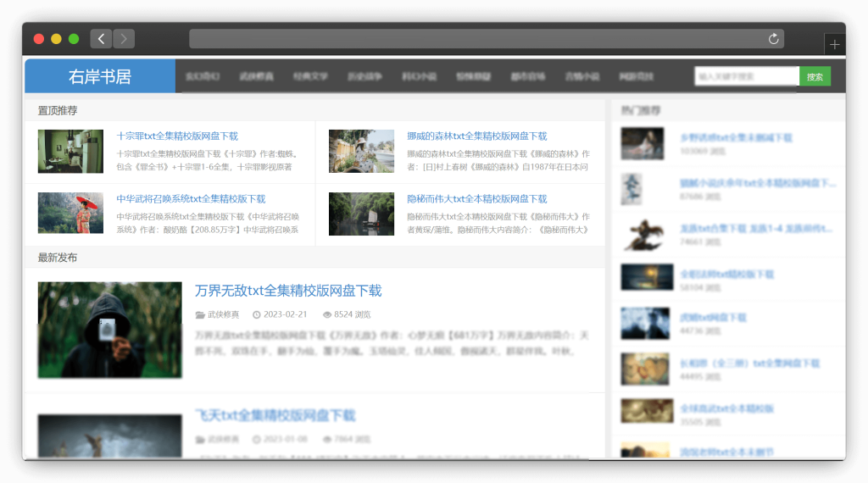The height and width of the screenshot is (483, 868).
Task: Click the keyword search input box
Action: [747, 76]
